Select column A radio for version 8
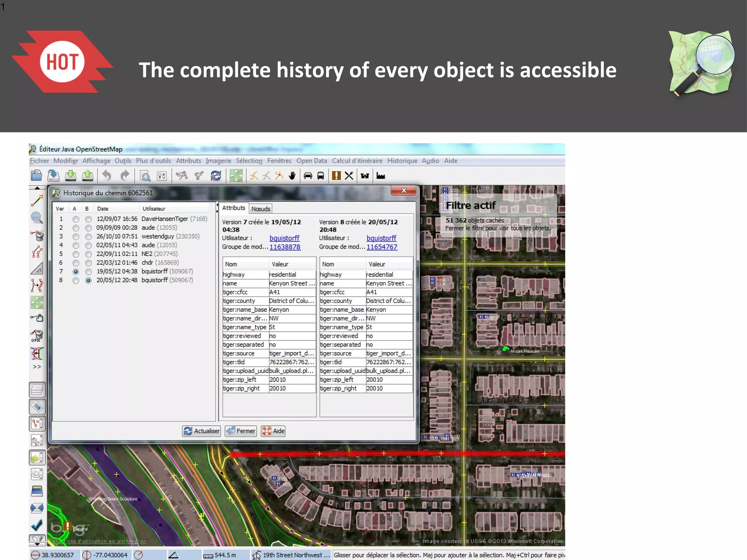Screen dimensions: 747x560 point(76,280)
